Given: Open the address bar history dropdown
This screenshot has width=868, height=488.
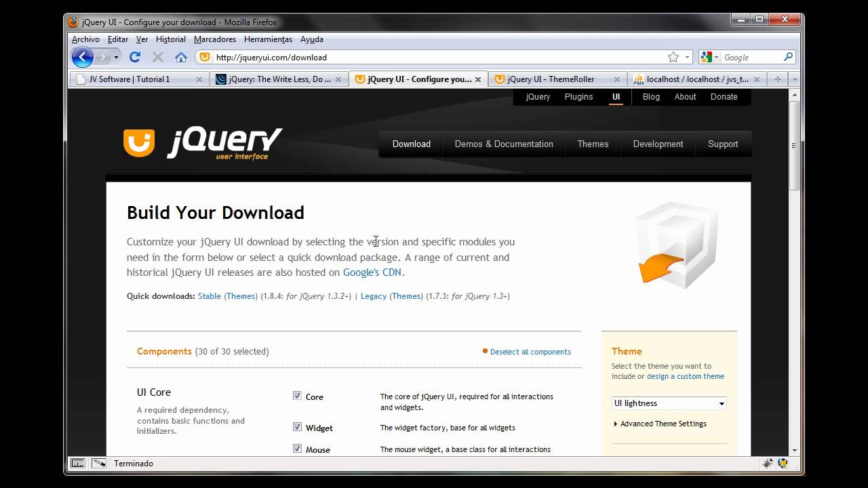Looking at the screenshot, I should pos(687,57).
